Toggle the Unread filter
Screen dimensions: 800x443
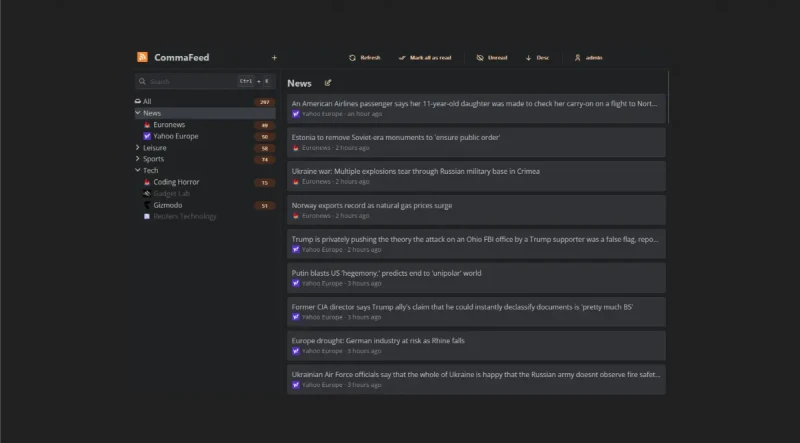pos(491,58)
